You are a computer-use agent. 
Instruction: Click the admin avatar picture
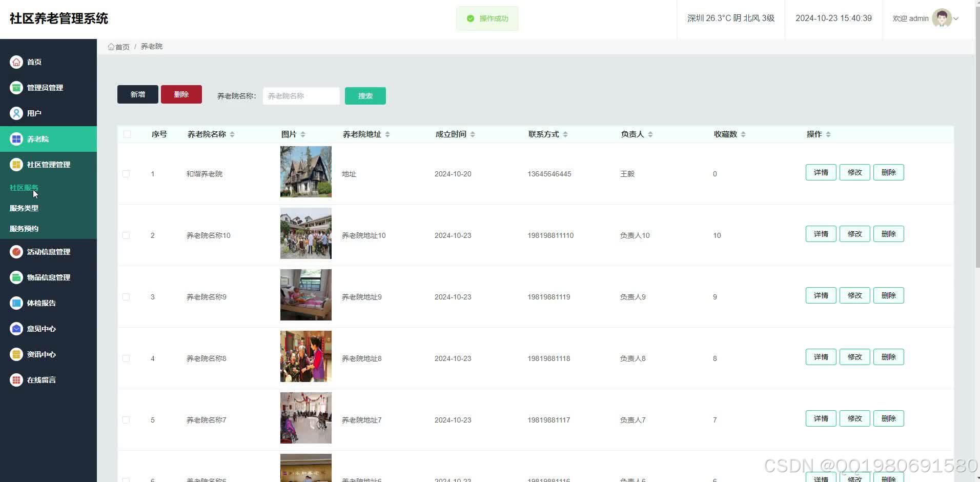942,18
